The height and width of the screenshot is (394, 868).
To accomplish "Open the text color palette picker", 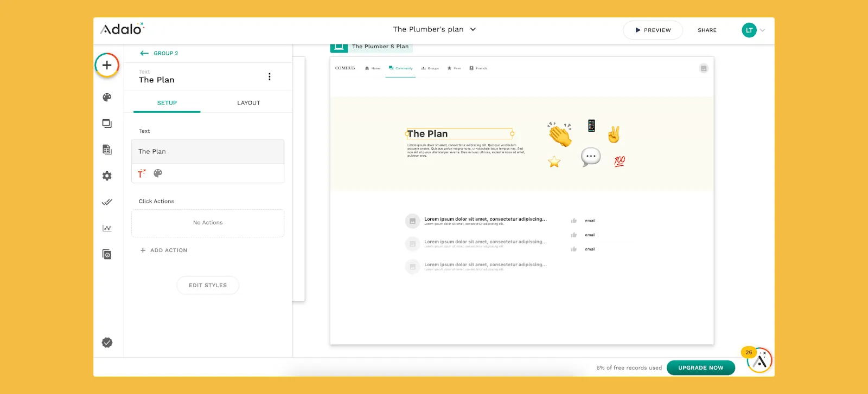I will pyautogui.click(x=158, y=173).
